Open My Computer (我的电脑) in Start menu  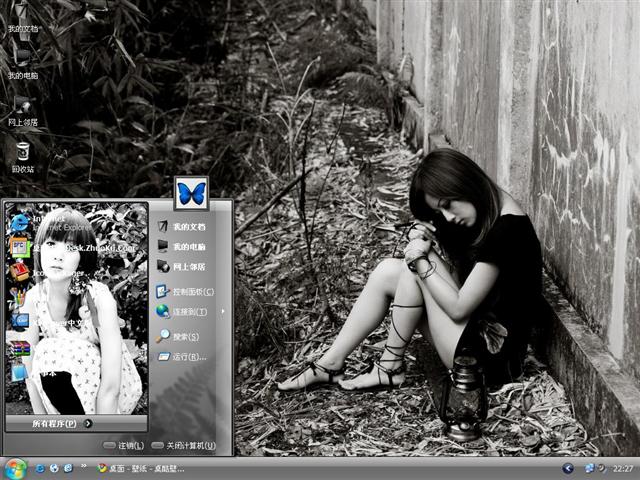tap(188, 246)
